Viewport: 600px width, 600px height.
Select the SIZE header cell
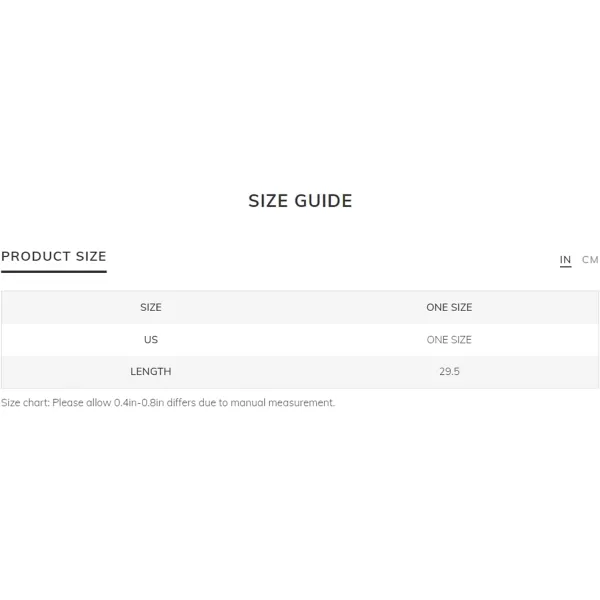click(x=151, y=307)
